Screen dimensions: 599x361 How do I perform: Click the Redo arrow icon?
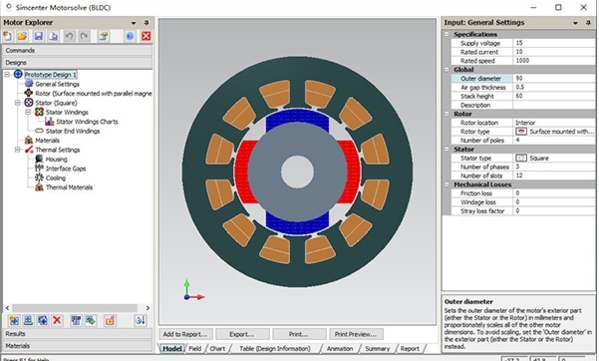point(84,36)
